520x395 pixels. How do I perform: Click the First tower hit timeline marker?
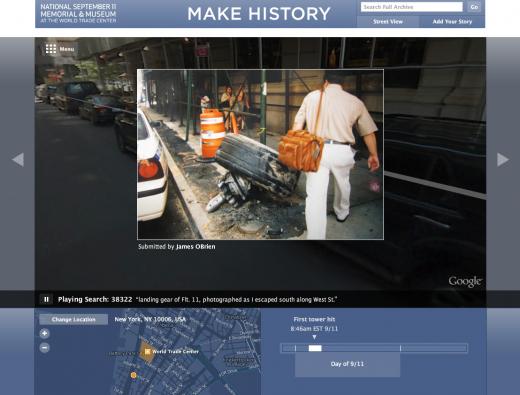[314, 337]
